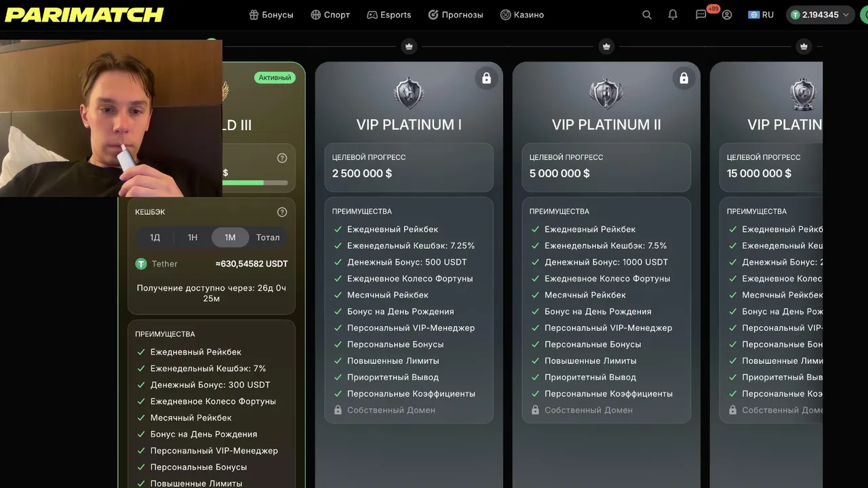Click Ежедневный Рейкбек in Platinum II card
The height and width of the screenshot is (488, 868).
click(590, 229)
